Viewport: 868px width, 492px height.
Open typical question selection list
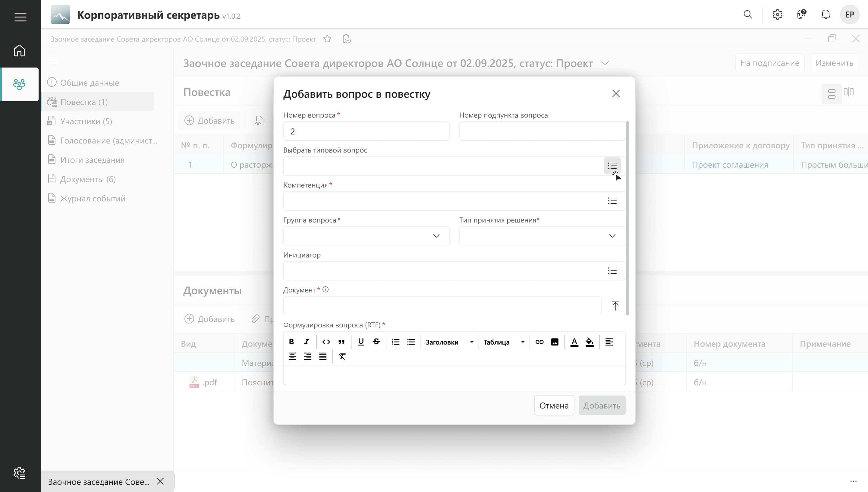(612, 166)
